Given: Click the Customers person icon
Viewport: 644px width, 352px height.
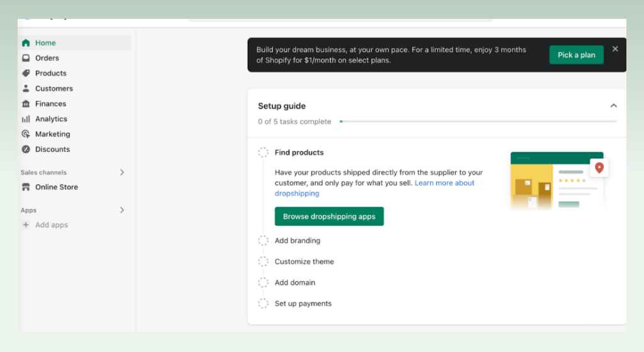Looking at the screenshot, I should 26,88.
